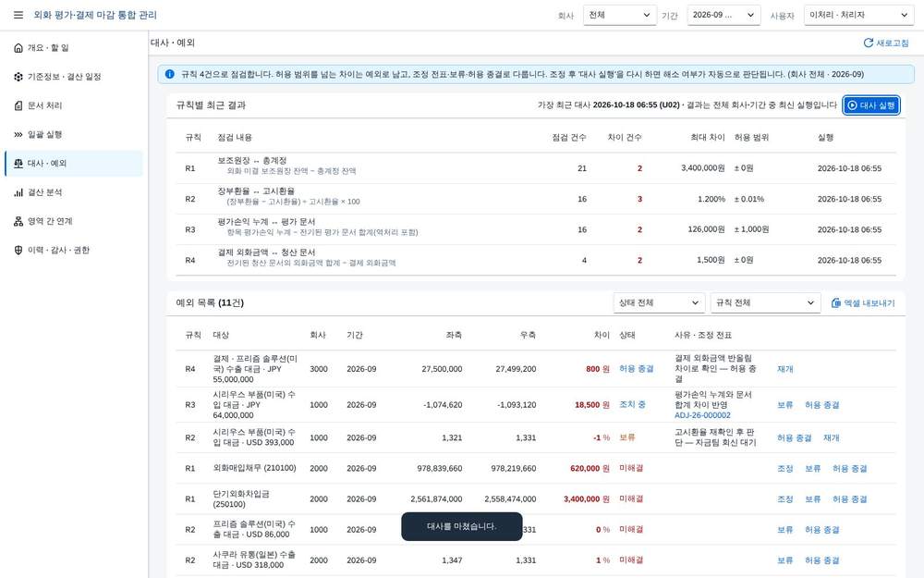This screenshot has width=924, height=578.
Task: Click the 새로고침 refresh button
Action: 886,43
